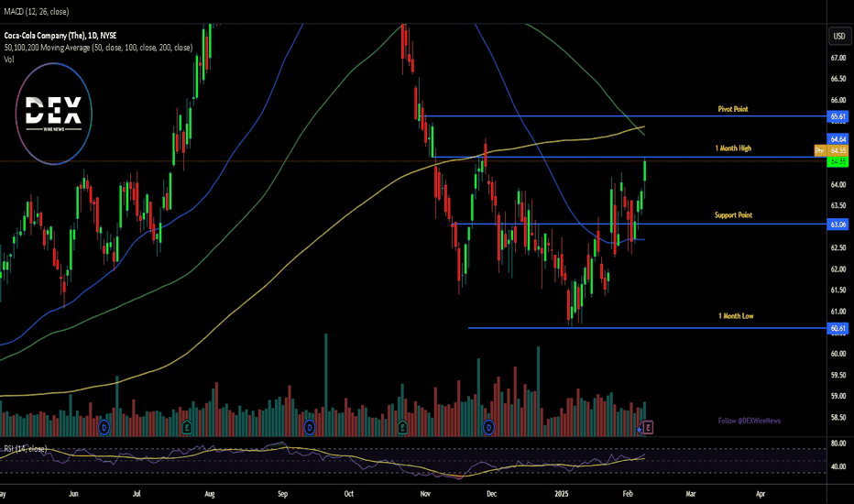Click the 'Support Point' line label

pyautogui.click(x=733, y=215)
